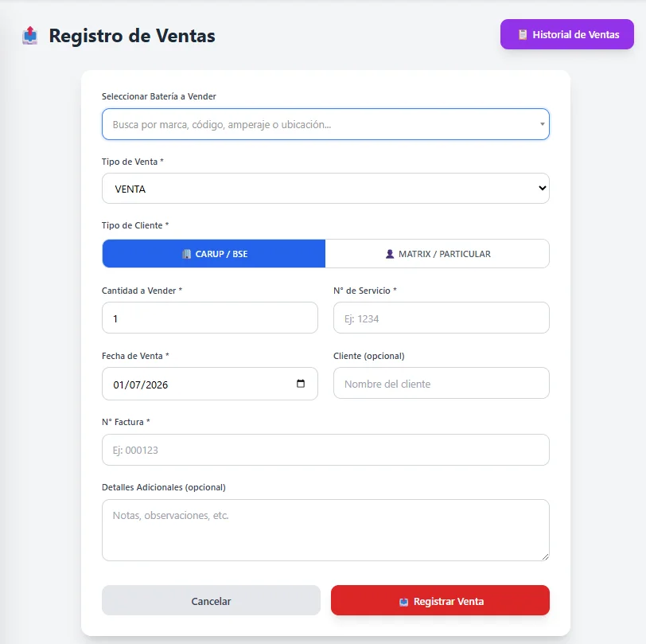The width and height of the screenshot is (646, 644).
Task: Open the calendar picker icon in Fecha de Venta
Action: tap(301, 384)
